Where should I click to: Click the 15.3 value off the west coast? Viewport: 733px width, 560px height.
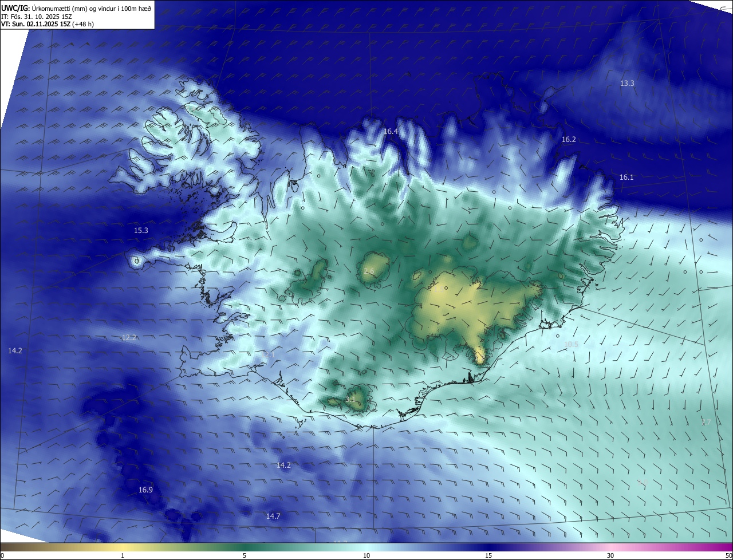141,231
